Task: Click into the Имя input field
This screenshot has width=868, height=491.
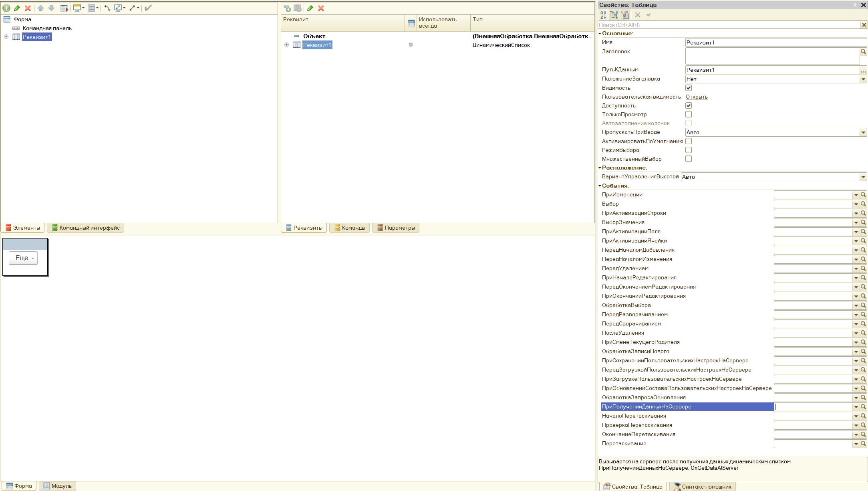Action: pyautogui.click(x=776, y=42)
